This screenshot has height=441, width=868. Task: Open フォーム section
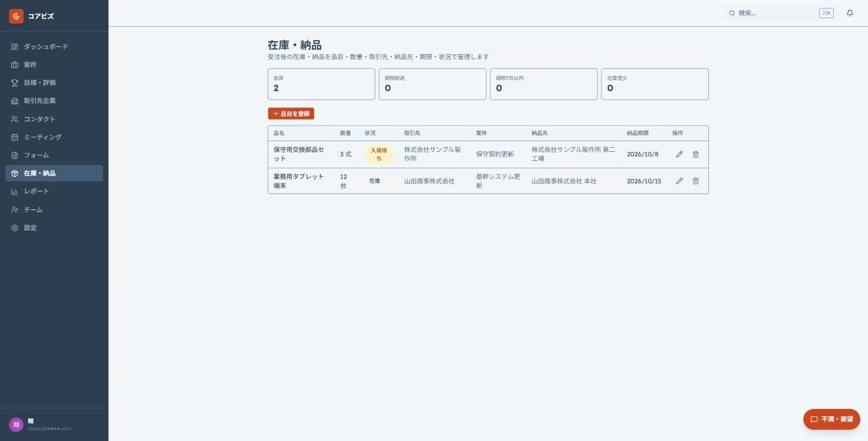pyautogui.click(x=54, y=155)
